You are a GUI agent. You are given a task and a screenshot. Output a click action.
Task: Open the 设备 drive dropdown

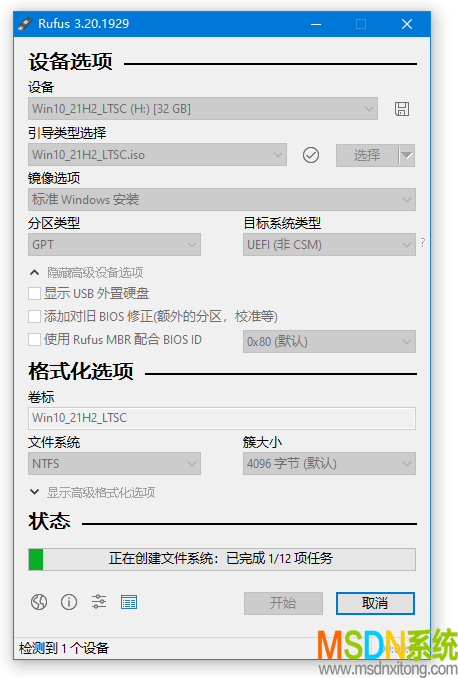click(203, 109)
